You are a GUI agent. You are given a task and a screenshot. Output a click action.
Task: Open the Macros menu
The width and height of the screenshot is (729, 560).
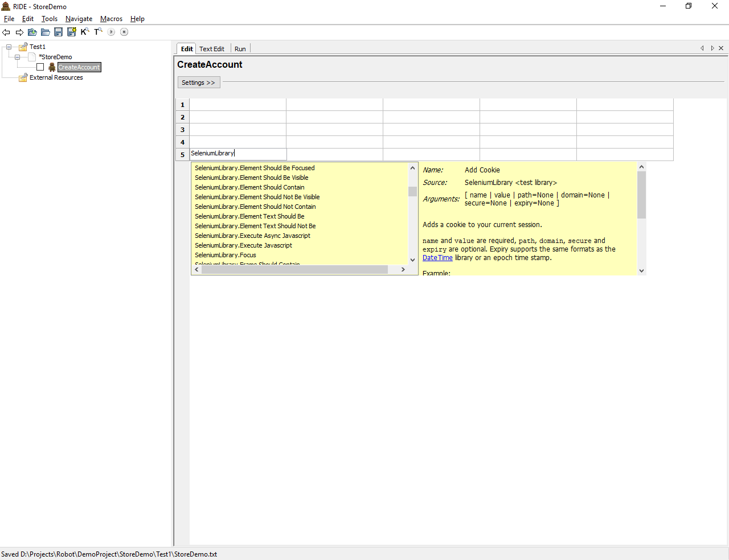(111, 19)
